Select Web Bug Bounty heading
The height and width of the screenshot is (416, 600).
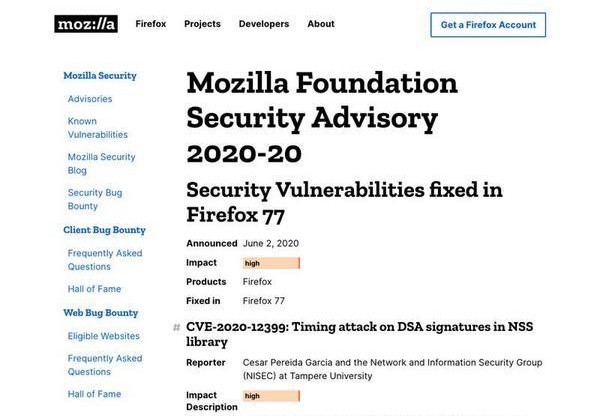pyautogui.click(x=101, y=313)
